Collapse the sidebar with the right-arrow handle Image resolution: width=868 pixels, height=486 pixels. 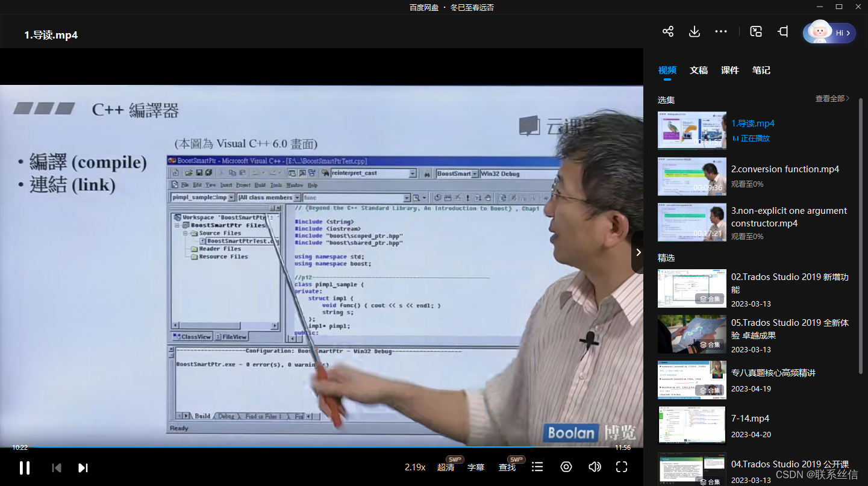638,252
